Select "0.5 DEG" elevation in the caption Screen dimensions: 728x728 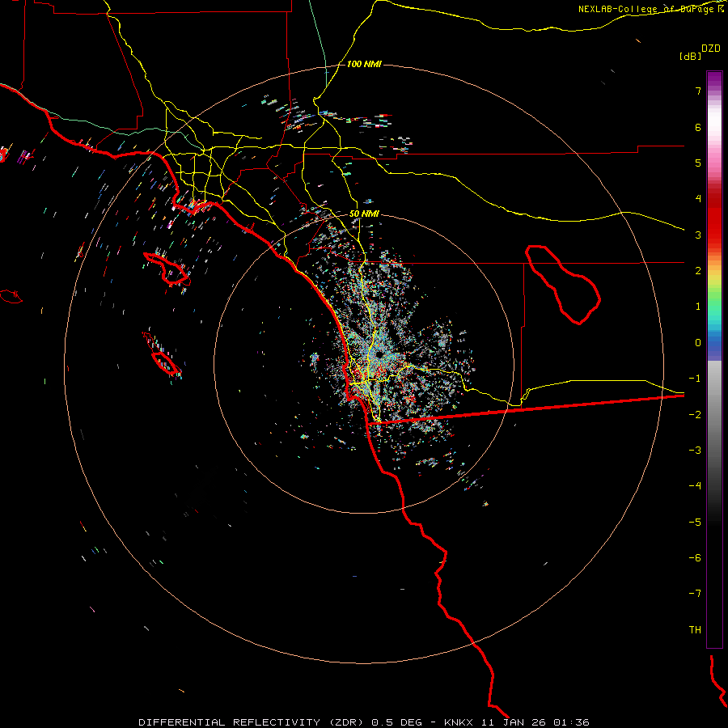point(396,722)
